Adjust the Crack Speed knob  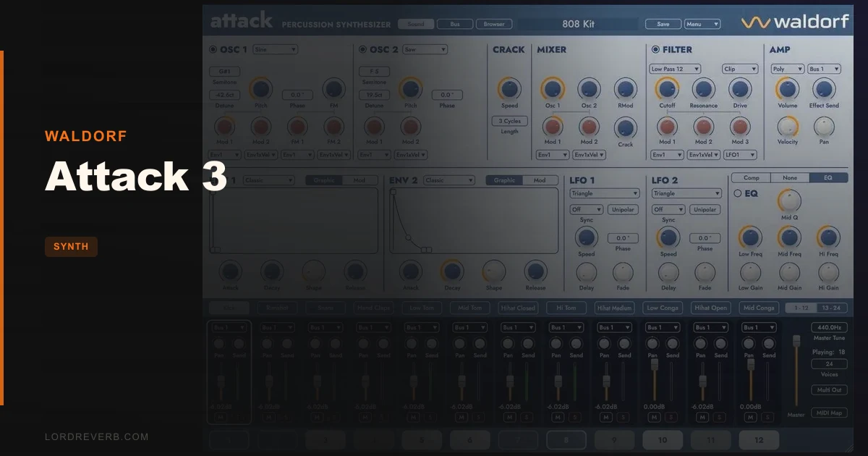[509, 89]
